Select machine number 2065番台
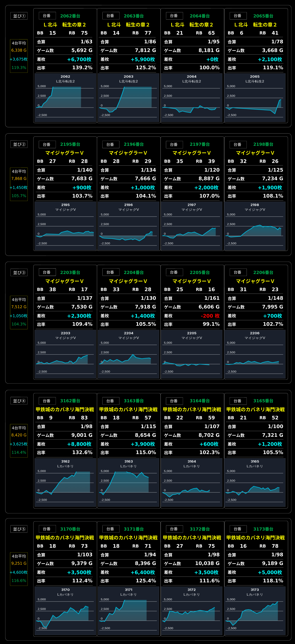The height and width of the screenshot is (644, 295). point(263,16)
